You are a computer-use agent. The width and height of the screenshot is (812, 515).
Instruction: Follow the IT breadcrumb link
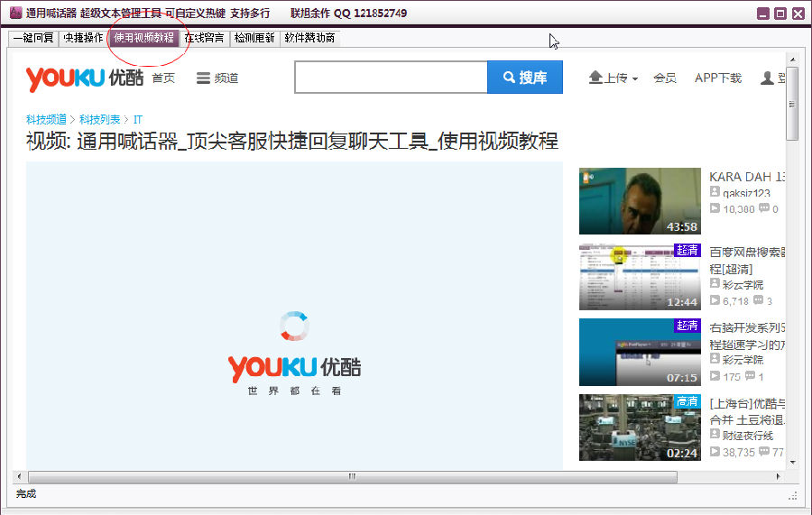click(138, 120)
